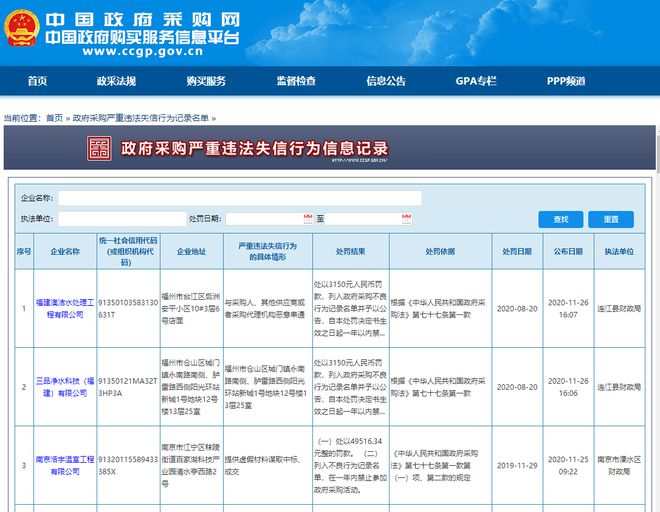
Task: Open the 购买服务 navigation item
Action: 206,81
